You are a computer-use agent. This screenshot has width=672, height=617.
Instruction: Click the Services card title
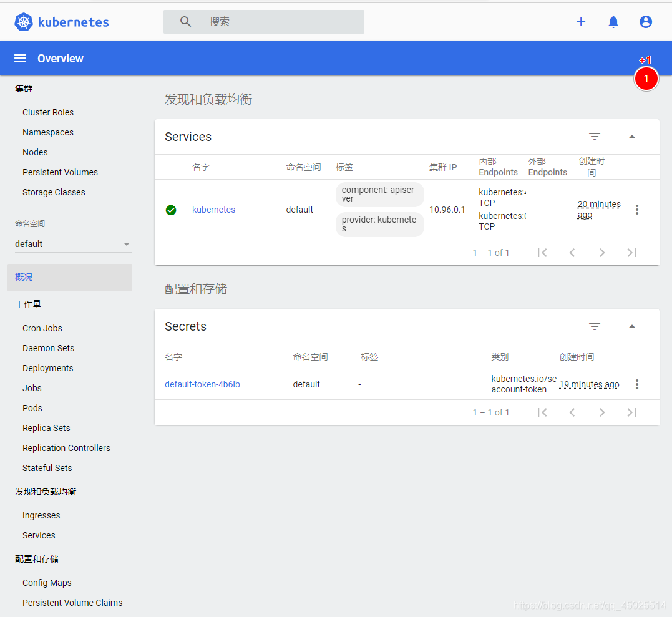[x=188, y=137]
